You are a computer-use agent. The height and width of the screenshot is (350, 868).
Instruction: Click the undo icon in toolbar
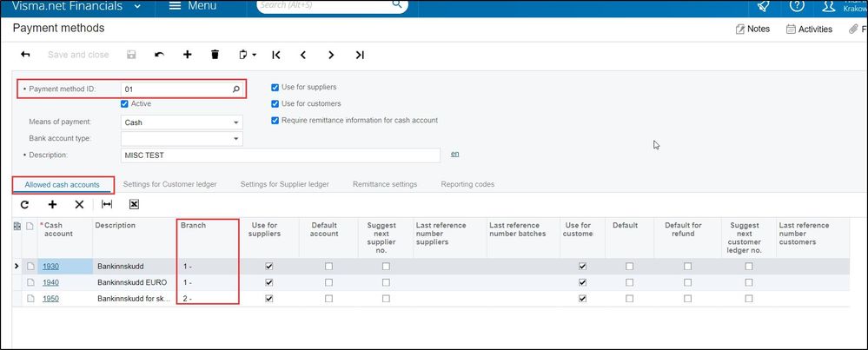[159, 55]
